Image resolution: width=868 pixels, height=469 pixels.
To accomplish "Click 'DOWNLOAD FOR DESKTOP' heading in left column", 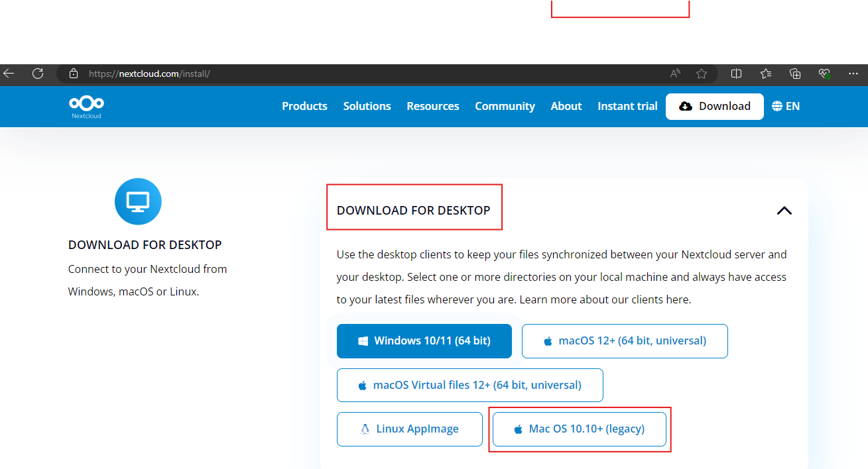I will pos(145,244).
